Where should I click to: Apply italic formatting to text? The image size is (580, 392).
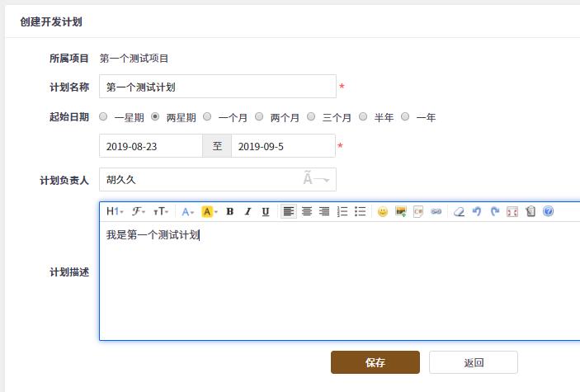pyautogui.click(x=248, y=212)
